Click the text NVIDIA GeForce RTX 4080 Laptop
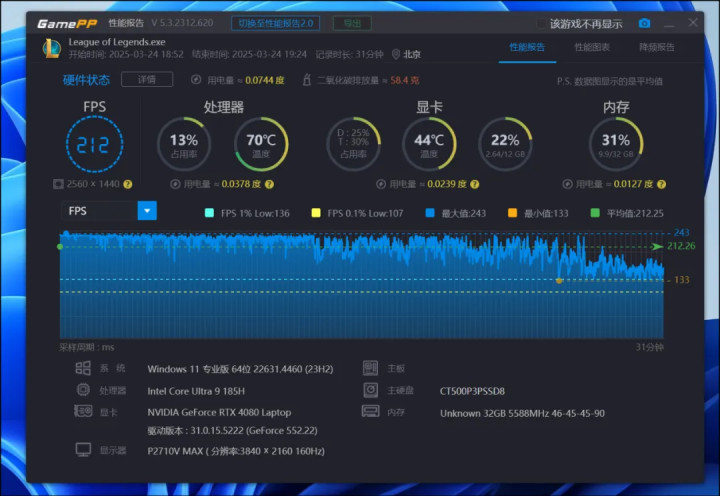Viewport: 720px width, 496px height. pyautogui.click(x=219, y=412)
